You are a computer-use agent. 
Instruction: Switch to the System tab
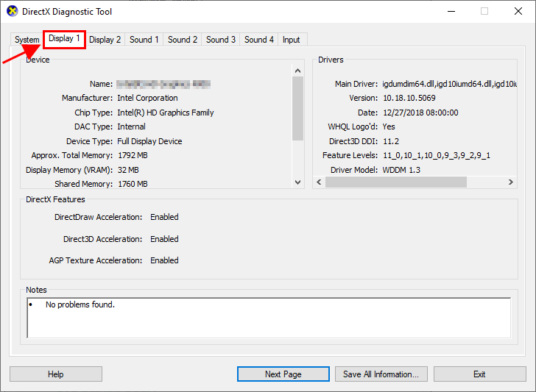(27, 40)
